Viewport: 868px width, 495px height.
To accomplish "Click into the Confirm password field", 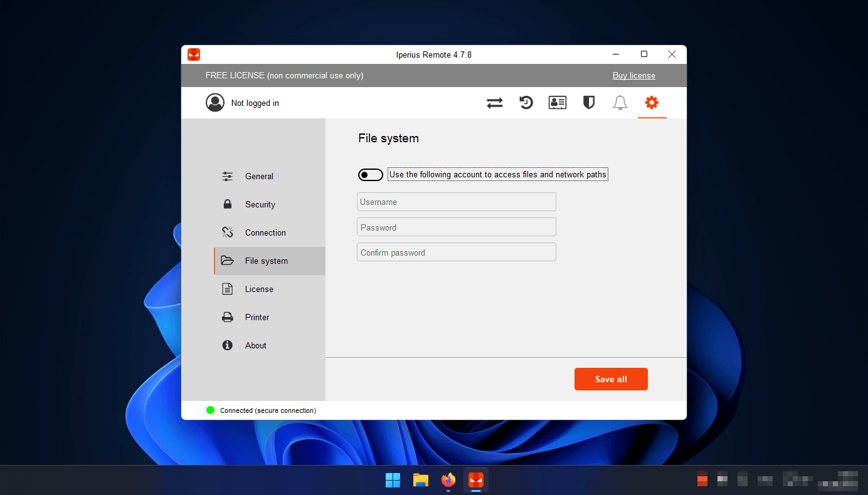I will 457,252.
